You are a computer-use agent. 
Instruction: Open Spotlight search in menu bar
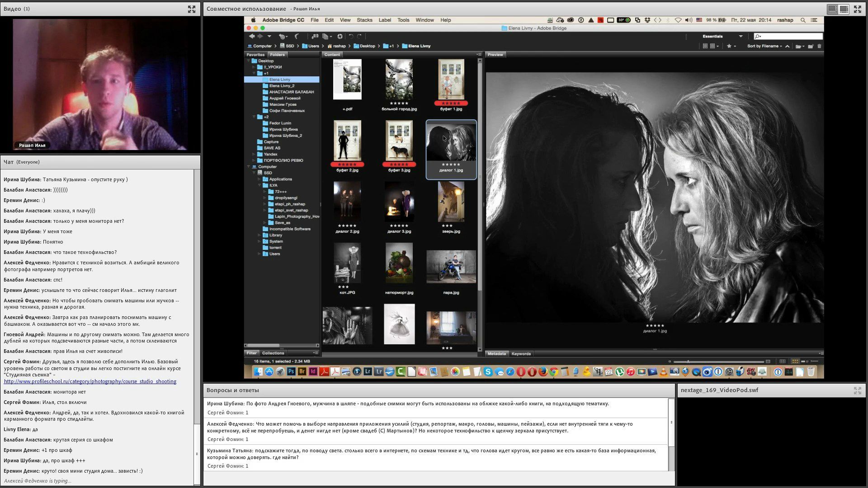[x=803, y=20]
